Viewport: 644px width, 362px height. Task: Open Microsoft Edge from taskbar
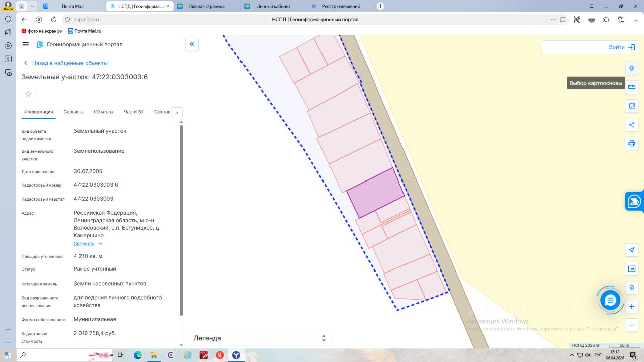click(138, 355)
